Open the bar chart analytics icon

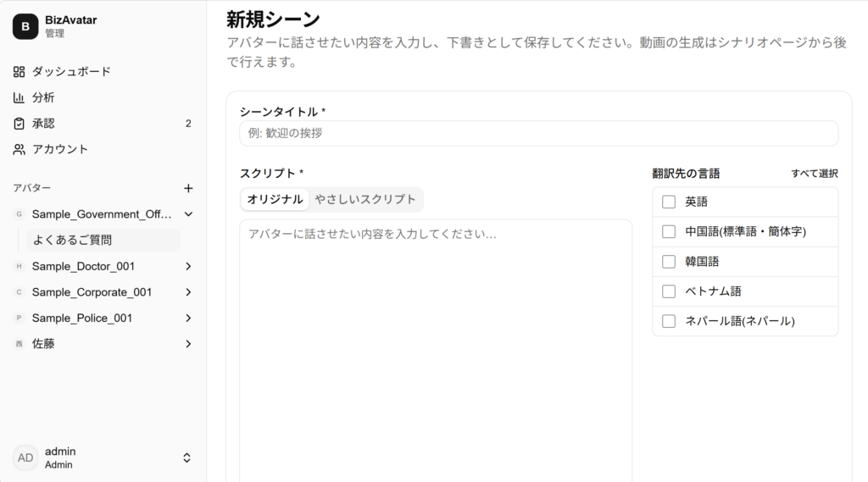click(19, 97)
